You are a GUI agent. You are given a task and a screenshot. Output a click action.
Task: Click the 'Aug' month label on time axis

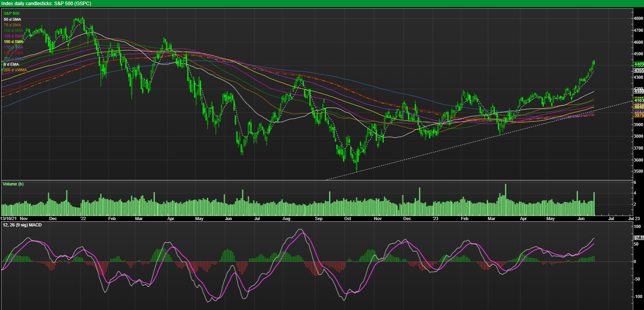tap(286, 218)
